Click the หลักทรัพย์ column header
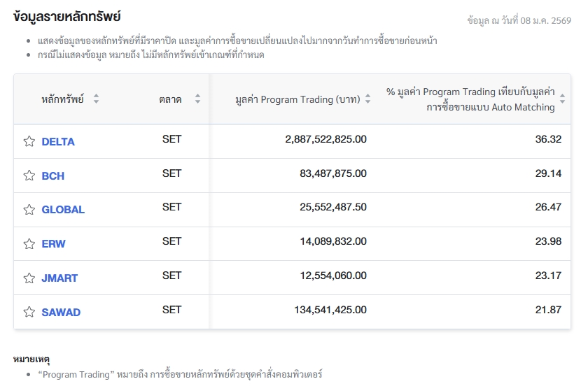Screen dimensions: 588x386 point(62,99)
